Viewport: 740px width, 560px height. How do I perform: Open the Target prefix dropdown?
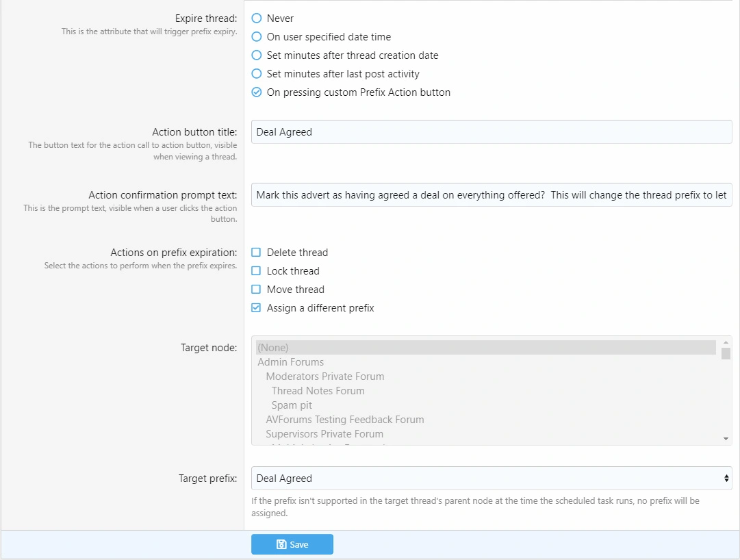[x=492, y=479]
